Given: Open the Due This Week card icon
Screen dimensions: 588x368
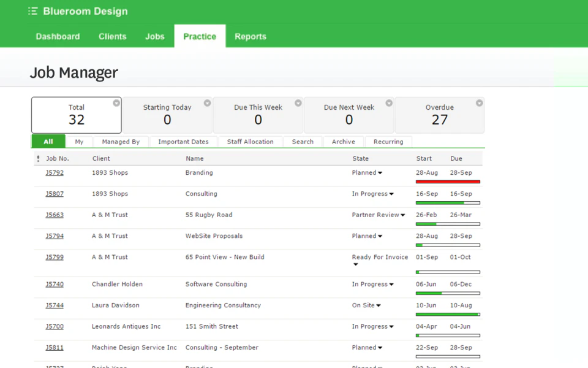Looking at the screenshot, I should (x=298, y=102).
